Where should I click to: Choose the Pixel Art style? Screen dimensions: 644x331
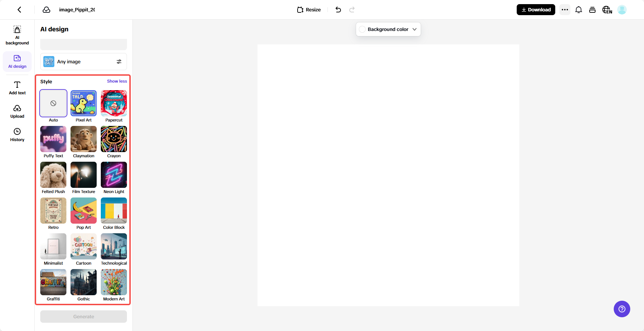pos(84,103)
